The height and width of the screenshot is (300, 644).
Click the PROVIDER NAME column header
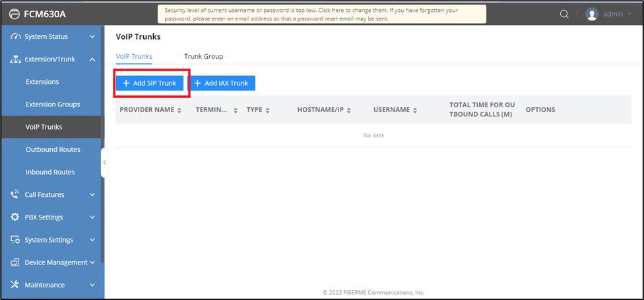click(147, 110)
